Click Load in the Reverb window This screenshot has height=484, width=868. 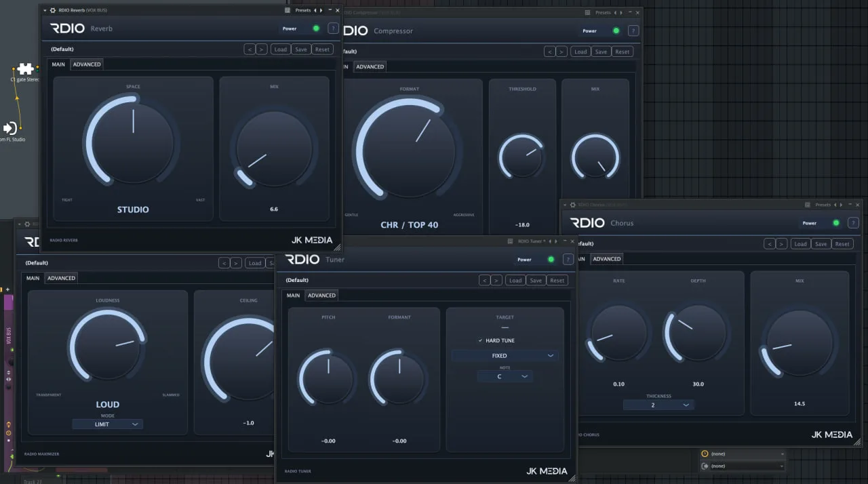(281, 49)
